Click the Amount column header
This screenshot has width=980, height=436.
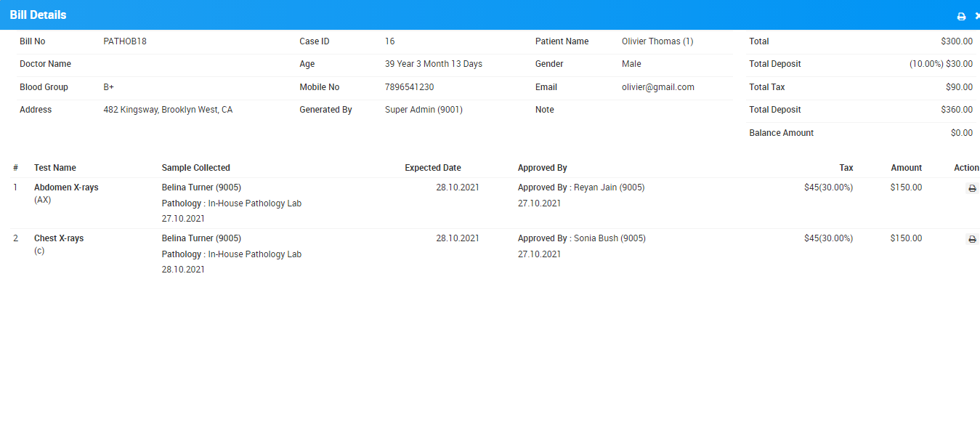point(906,168)
